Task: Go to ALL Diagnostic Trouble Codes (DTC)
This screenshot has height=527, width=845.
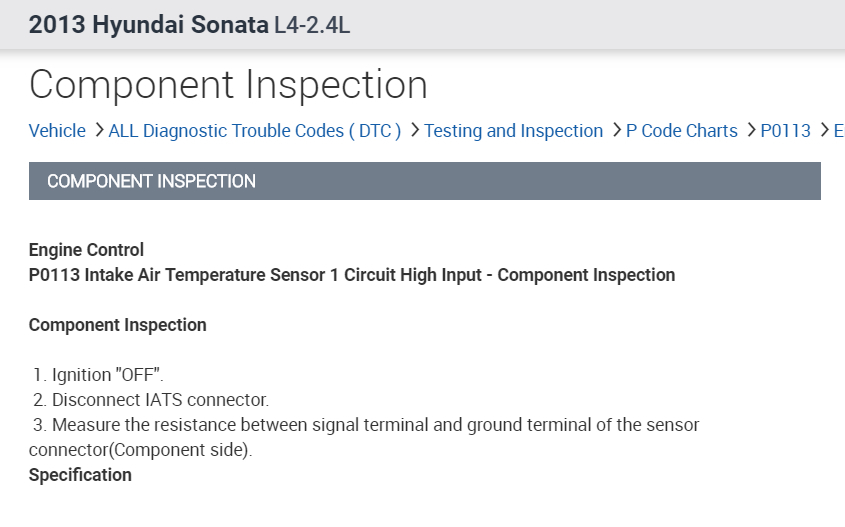Action: 254,131
